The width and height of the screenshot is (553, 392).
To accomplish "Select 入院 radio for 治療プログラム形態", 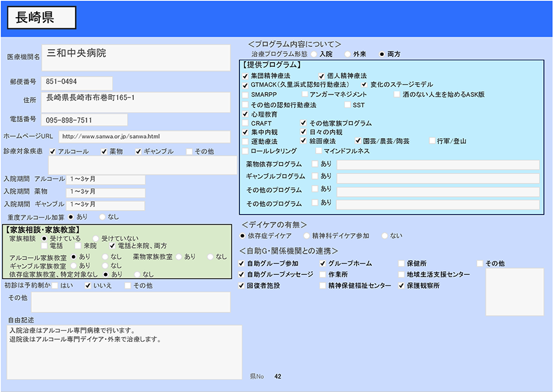I will [314, 54].
